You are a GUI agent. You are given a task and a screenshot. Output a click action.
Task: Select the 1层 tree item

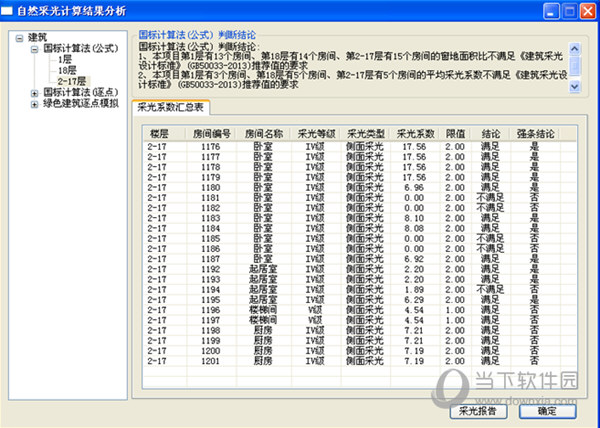click(x=65, y=59)
